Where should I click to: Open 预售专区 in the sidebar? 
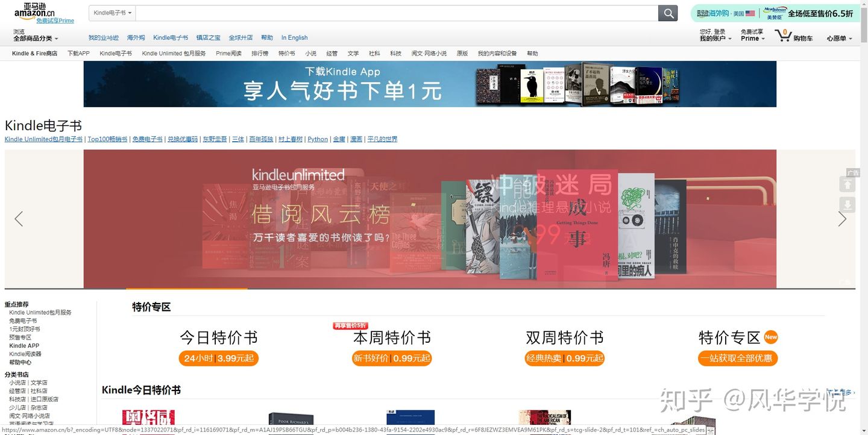pyautogui.click(x=20, y=337)
